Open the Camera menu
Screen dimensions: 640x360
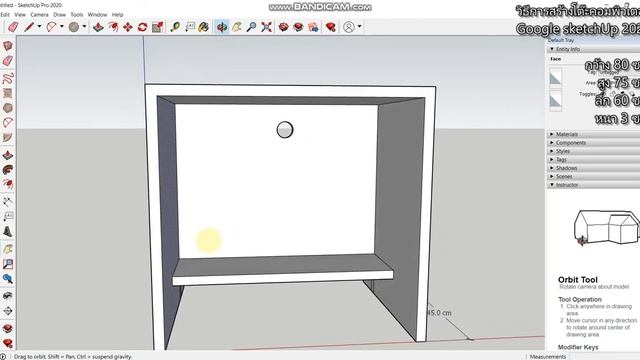[40, 14]
